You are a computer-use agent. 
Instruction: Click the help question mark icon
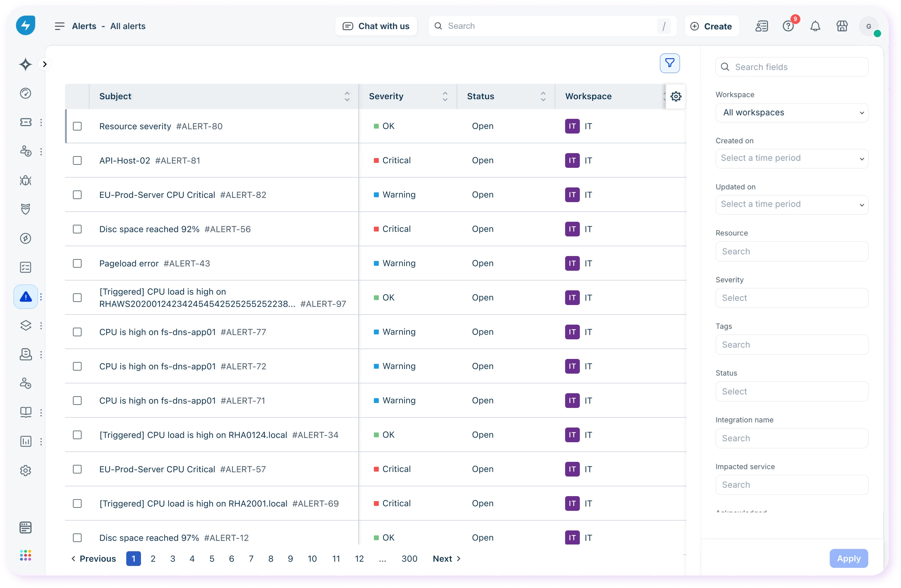click(788, 26)
